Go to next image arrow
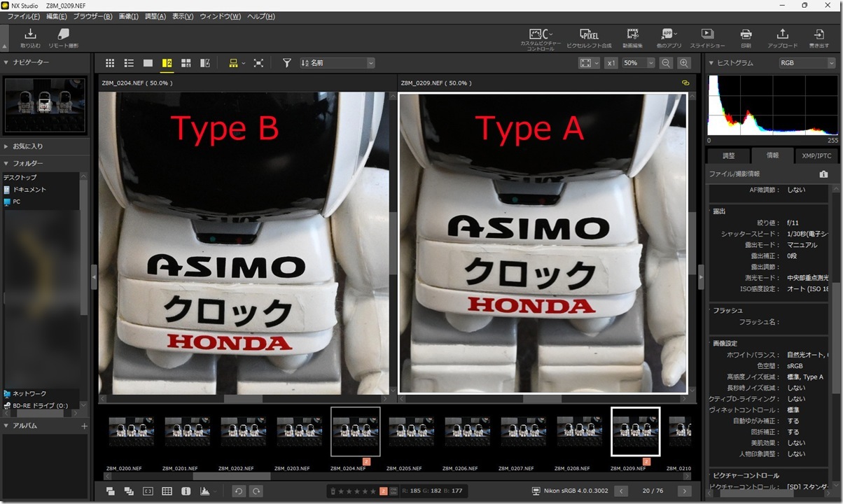 coord(685,491)
